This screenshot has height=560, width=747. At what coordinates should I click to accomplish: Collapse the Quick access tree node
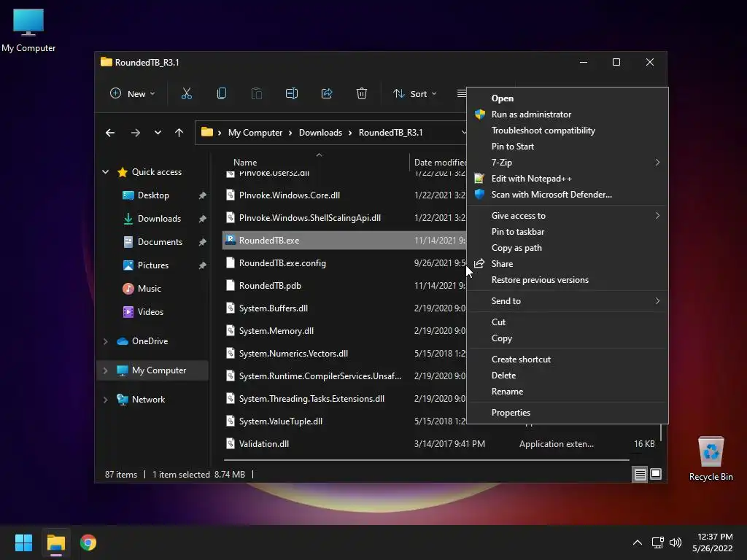[x=105, y=172]
